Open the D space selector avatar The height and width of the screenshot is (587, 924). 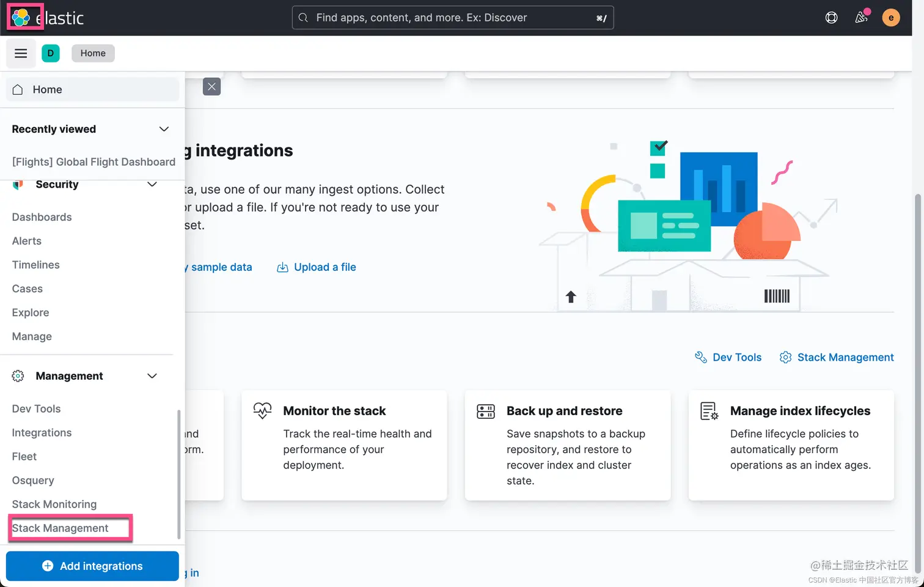click(x=51, y=53)
